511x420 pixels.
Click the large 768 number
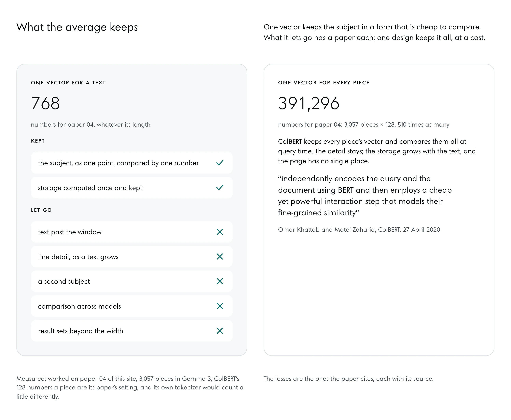click(x=45, y=103)
